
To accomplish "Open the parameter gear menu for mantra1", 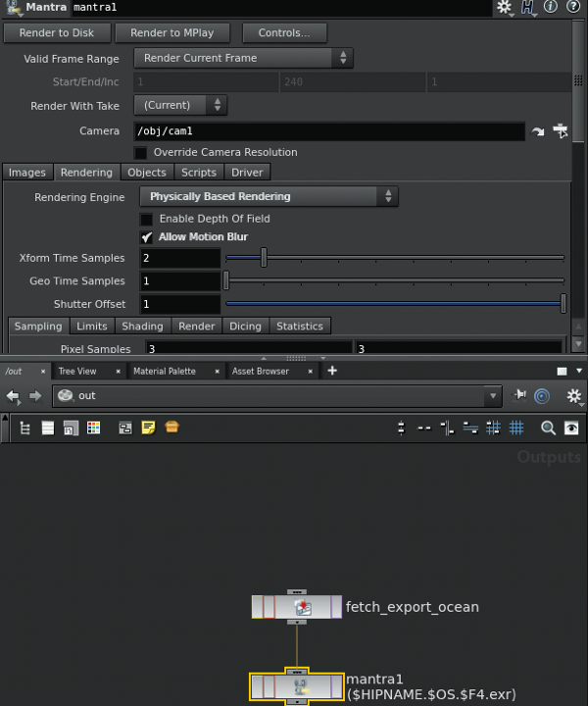I will tap(505, 8).
